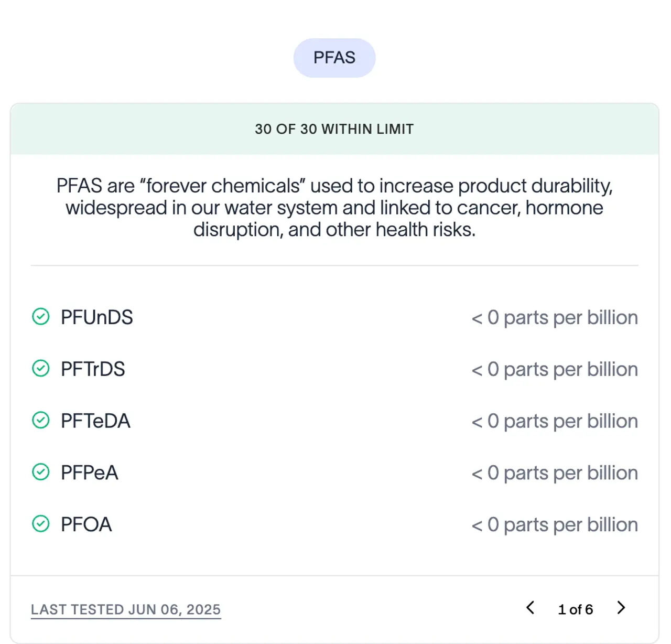Screen dimensions: 671x644
Task: Open the Last Tested Jun 06, 2025 link
Action: click(x=126, y=609)
